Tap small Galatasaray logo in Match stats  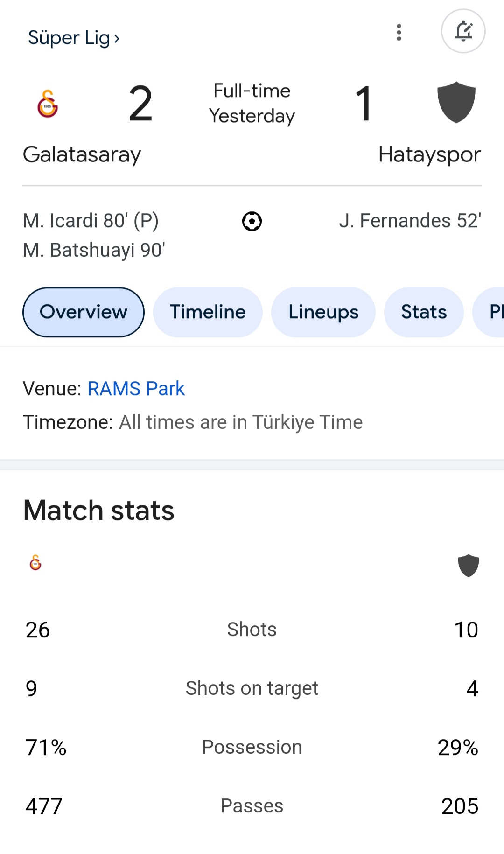pyautogui.click(x=35, y=563)
